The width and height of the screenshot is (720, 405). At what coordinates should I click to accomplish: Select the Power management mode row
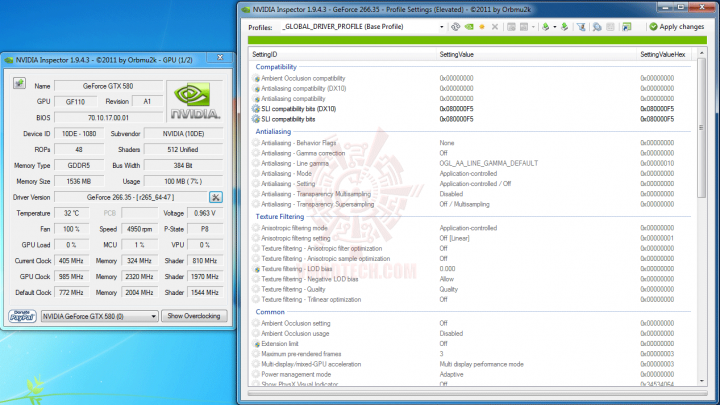(470, 374)
